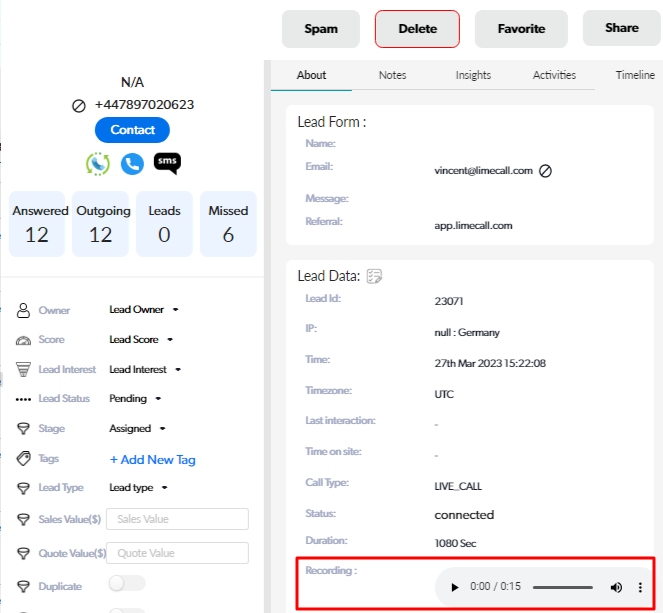Open the Lead Status Pending dropdown
Screen dimensions: 663x613
tap(133, 399)
